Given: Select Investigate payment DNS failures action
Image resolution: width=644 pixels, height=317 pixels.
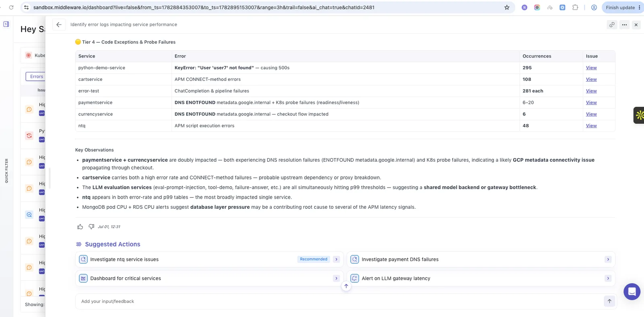Looking at the screenshot, I should [x=481, y=259].
